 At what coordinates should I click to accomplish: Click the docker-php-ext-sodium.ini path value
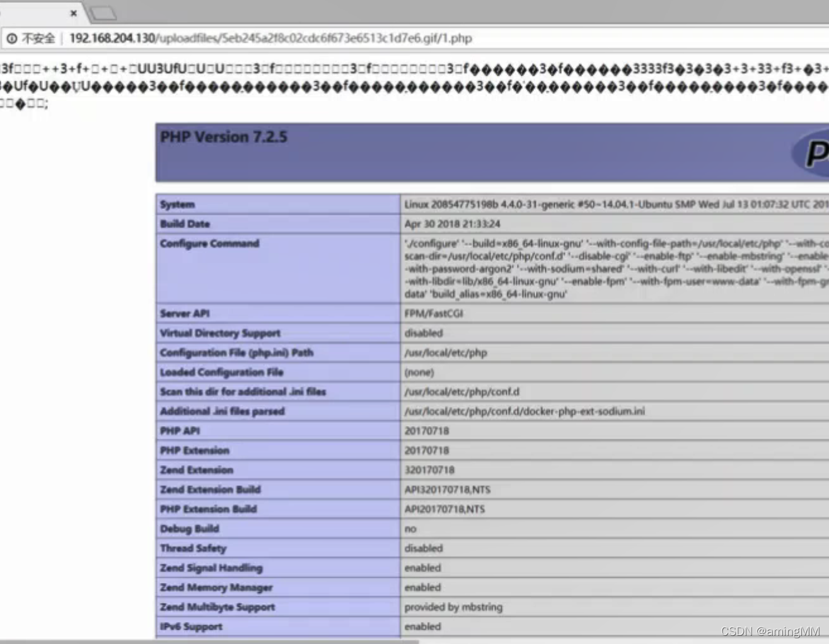tap(525, 411)
